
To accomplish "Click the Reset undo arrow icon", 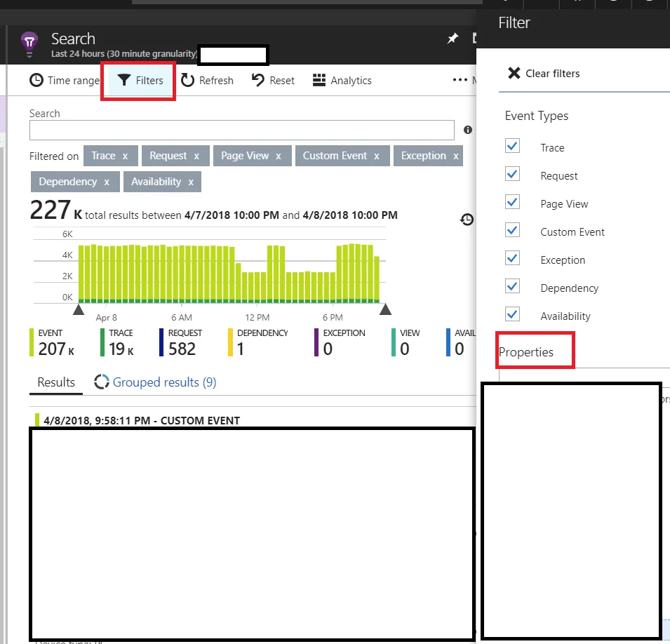I will [258, 80].
